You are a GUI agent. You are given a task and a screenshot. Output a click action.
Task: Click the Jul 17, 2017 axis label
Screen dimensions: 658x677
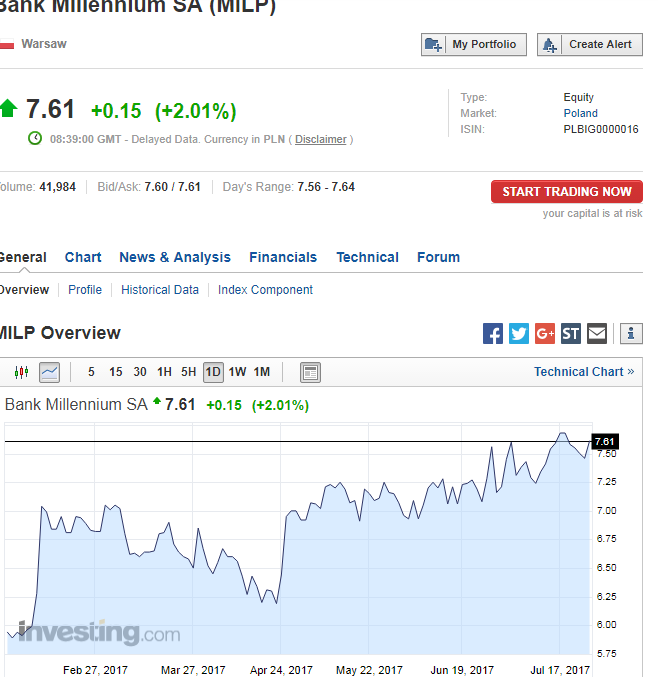[x=560, y=670]
